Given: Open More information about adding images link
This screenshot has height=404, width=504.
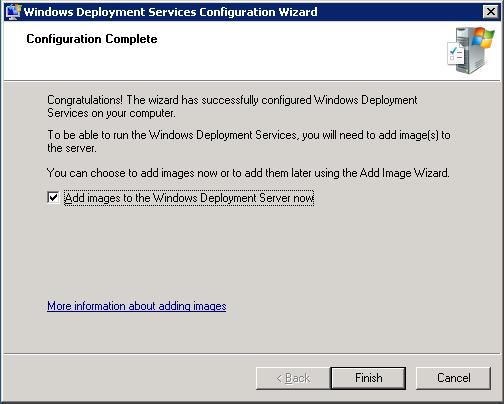Looking at the screenshot, I should click(137, 306).
